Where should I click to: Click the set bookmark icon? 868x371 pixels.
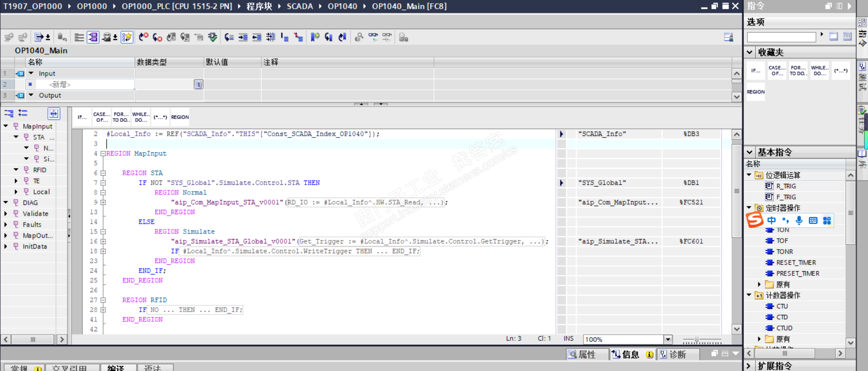[315, 37]
